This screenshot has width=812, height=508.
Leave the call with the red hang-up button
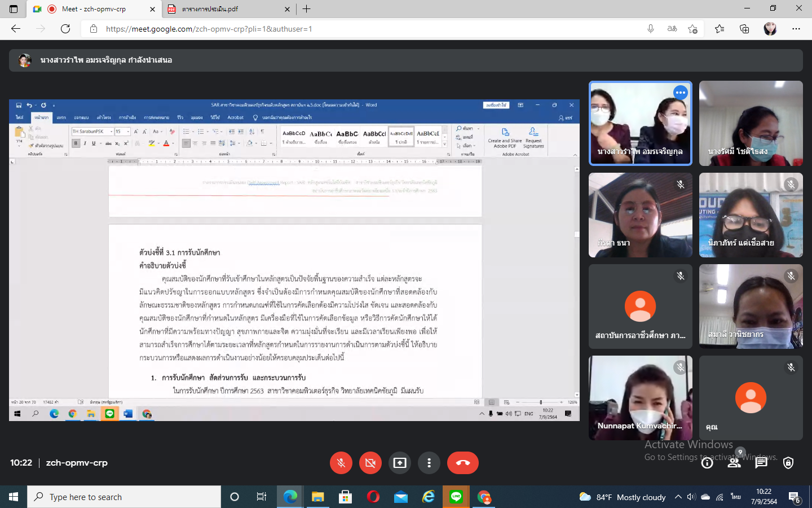[x=462, y=463]
